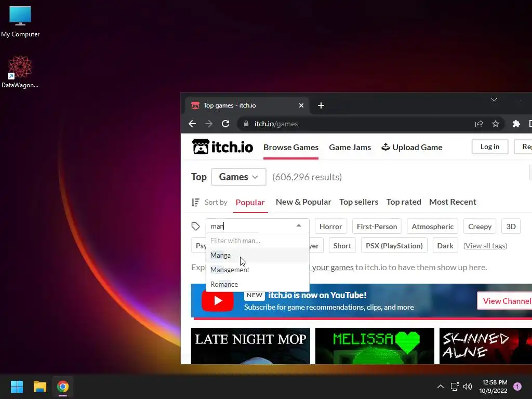
Task: Click the Chrome forward arrow
Action: click(x=209, y=124)
